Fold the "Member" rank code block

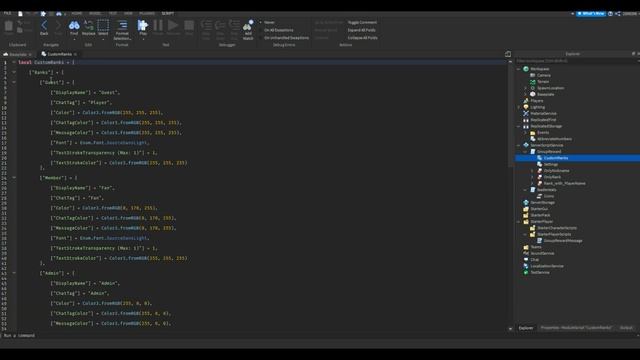coord(14,178)
